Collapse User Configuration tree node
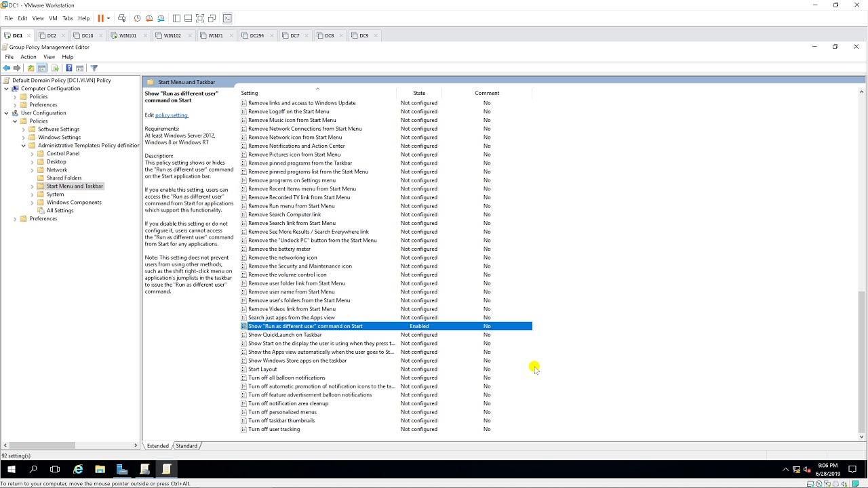The image size is (868, 488). pyautogui.click(x=7, y=113)
